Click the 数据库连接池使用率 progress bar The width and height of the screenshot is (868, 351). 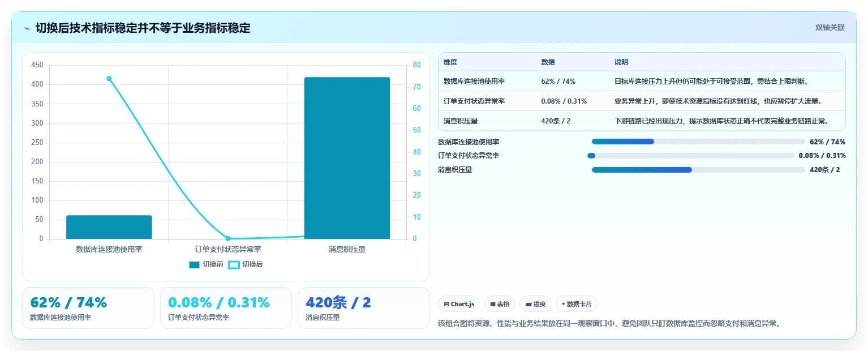698,142
